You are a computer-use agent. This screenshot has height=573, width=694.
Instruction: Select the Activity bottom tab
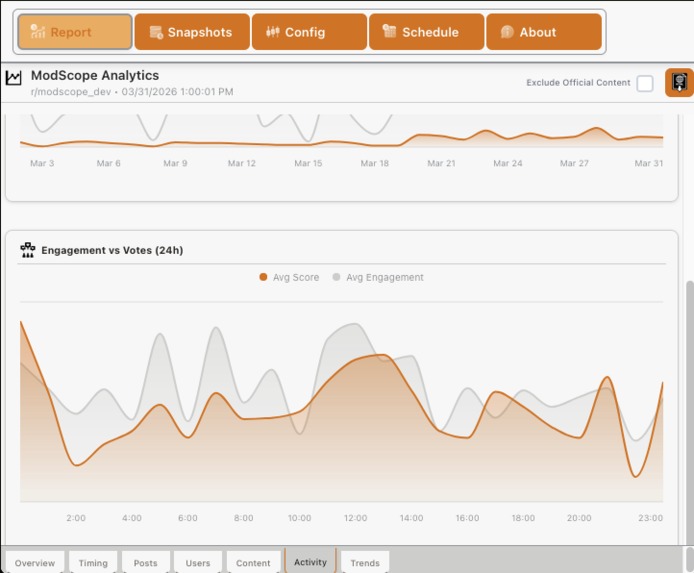point(310,561)
